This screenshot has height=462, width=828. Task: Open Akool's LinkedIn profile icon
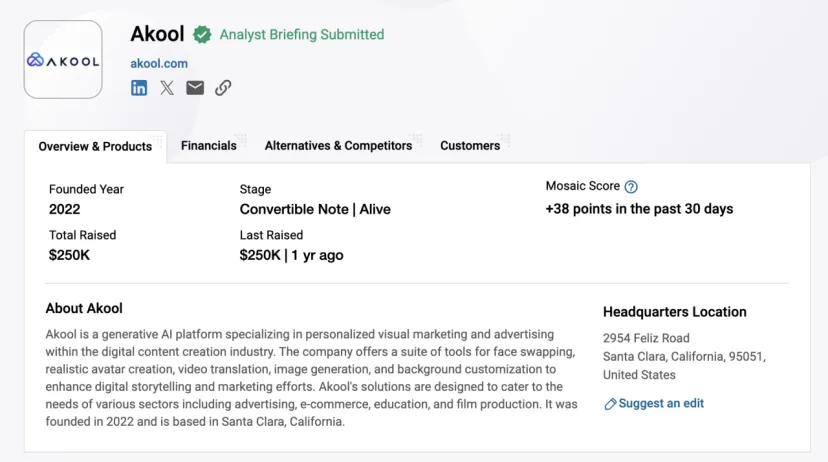point(139,88)
